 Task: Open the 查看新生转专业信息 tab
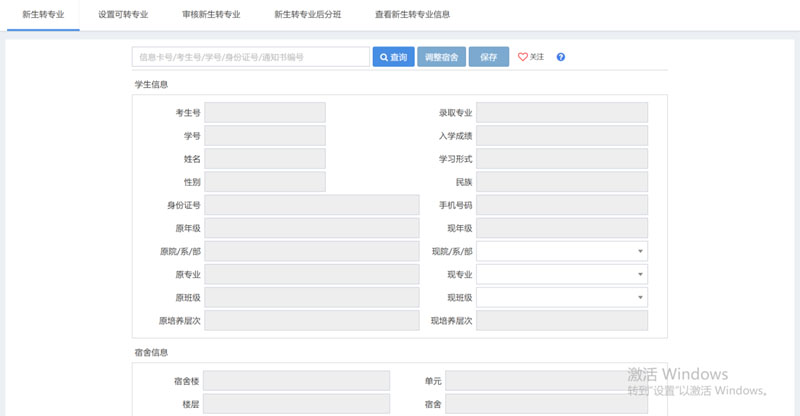coord(412,15)
